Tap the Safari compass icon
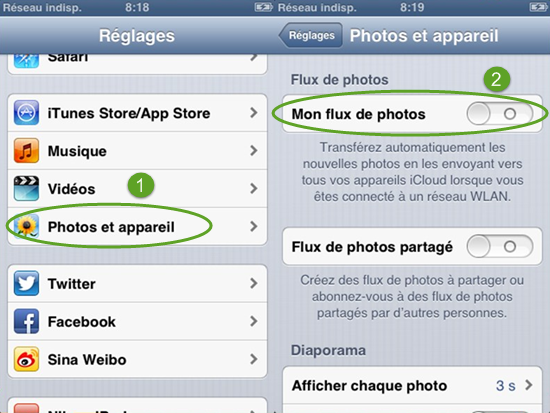 [x=26, y=60]
